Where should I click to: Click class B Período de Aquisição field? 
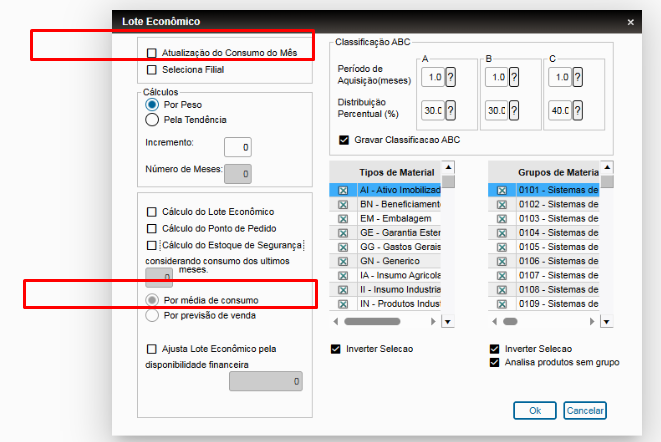point(496,77)
